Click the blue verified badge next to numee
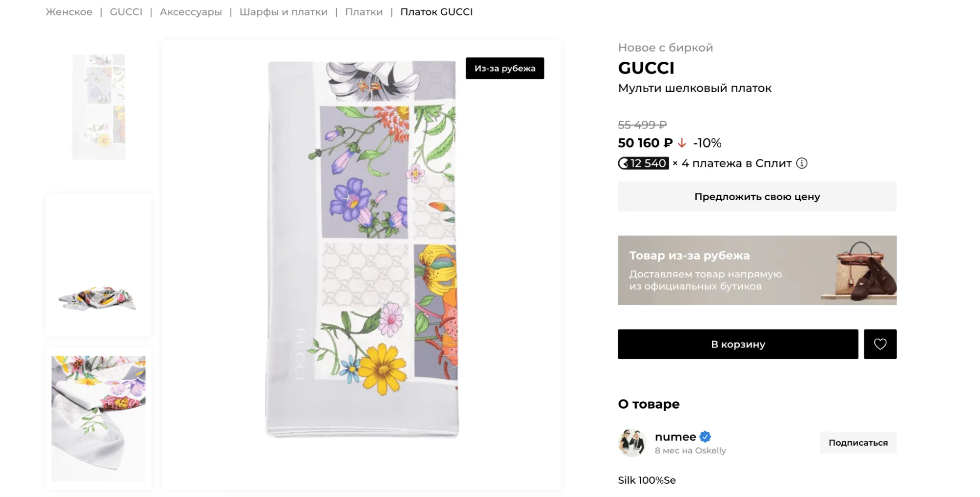This screenshot has height=497, width=980. click(705, 436)
